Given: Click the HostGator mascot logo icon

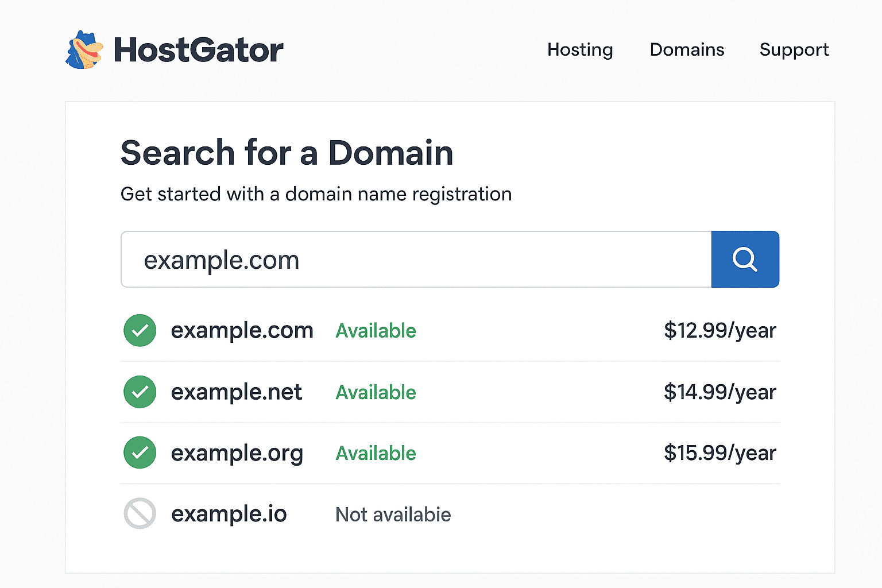Looking at the screenshot, I should click(84, 50).
